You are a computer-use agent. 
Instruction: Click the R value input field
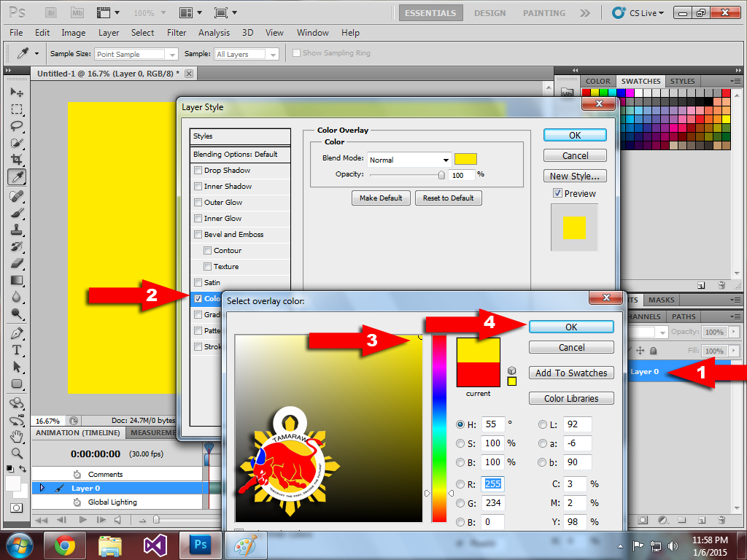[x=494, y=484]
